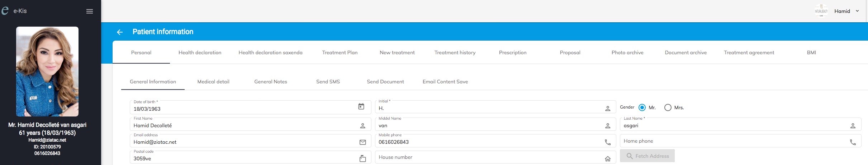Image resolution: width=868 pixels, height=165 pixels.
Task: Select the Mr. gender radio button
Action: 642,107
